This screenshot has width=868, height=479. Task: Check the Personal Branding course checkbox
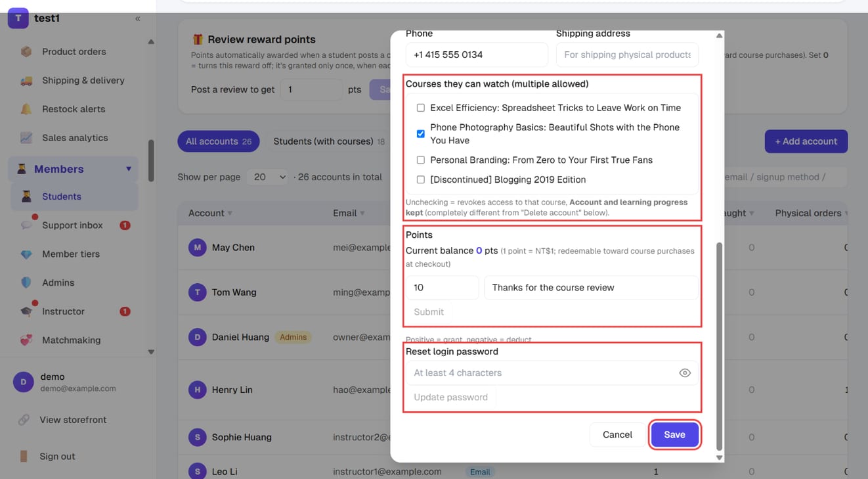(x=421, y=160)
